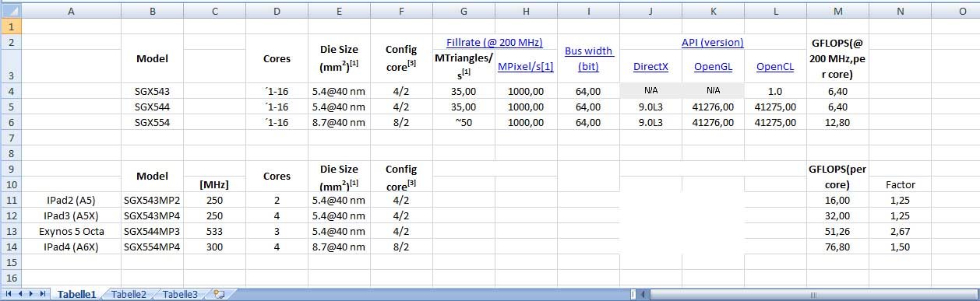Image resolution: width=980 pixels, height=301 pixels.
Task: Click the Select All corner button
Action: (11, 11)
